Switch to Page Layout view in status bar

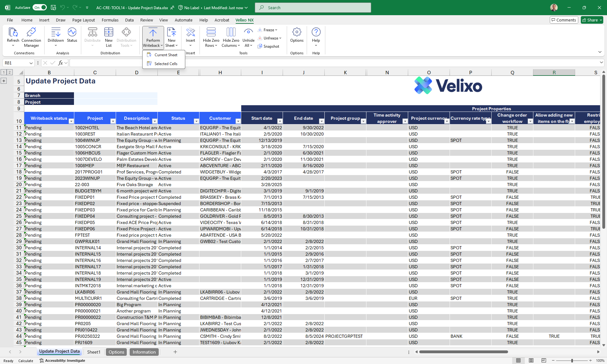tap(531, 361)
